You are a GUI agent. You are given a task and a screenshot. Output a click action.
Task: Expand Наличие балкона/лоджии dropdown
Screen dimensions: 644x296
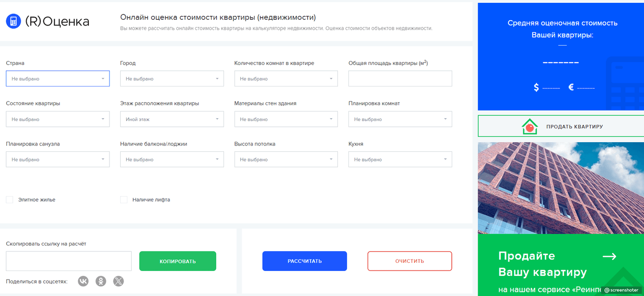click(172, 160)
